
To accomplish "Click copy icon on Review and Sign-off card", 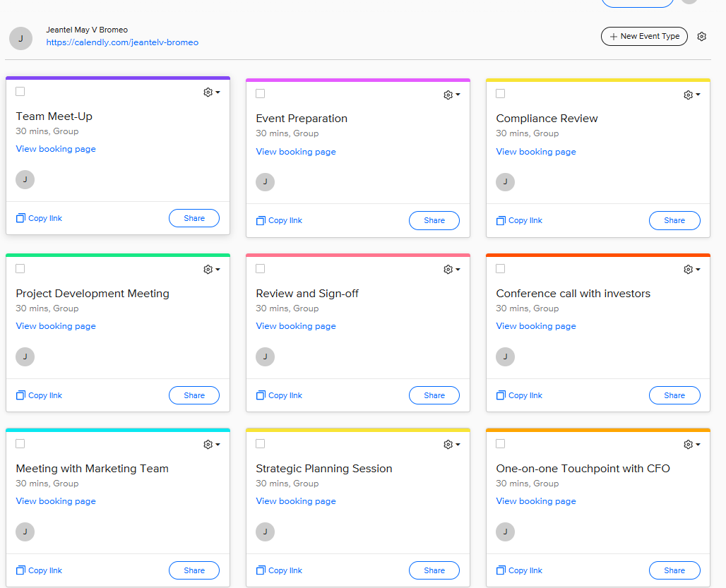I will pyautogui.click(x=261, y=395).
